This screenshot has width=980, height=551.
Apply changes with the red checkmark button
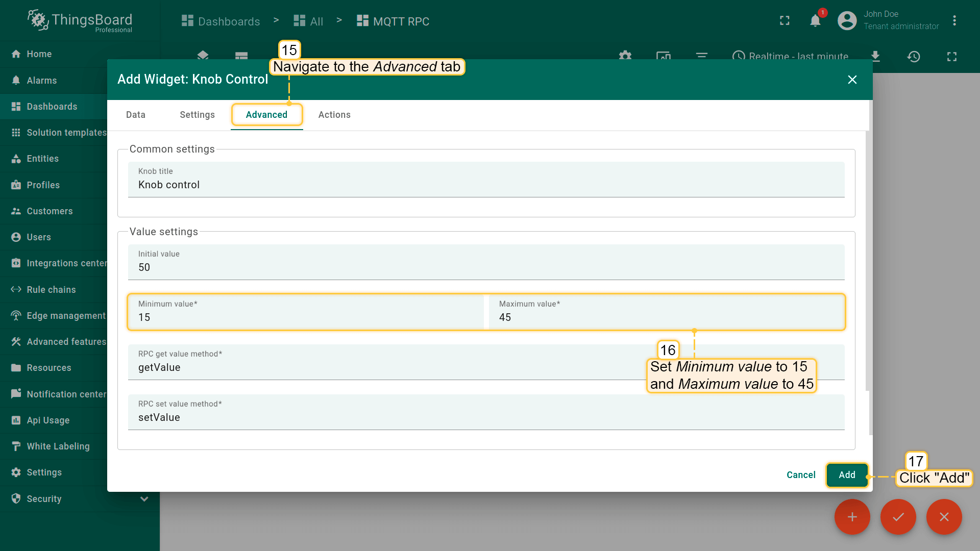click(898, 517)
